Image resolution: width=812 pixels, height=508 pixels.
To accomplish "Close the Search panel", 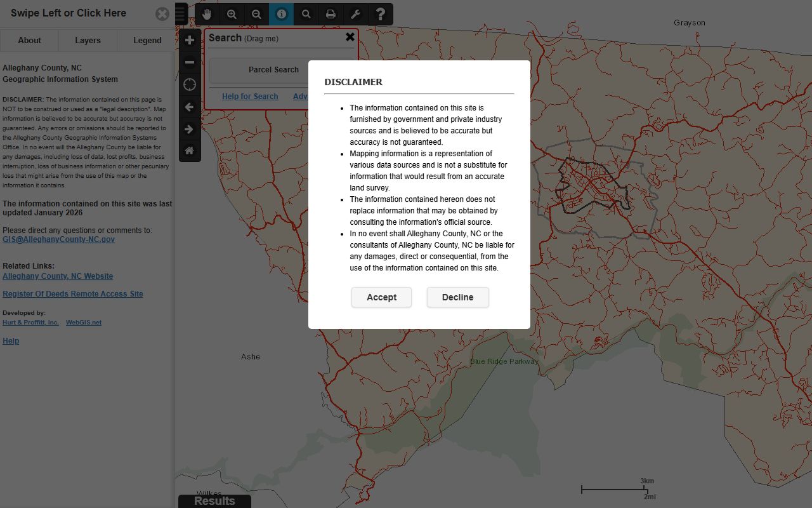I will (x=350, y=37).
